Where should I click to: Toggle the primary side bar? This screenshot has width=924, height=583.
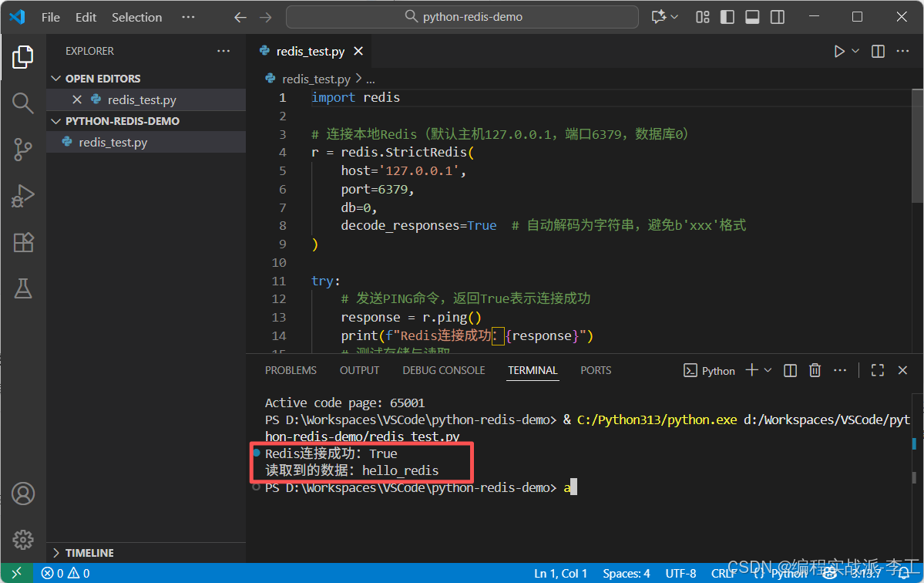tap(727, 17)
